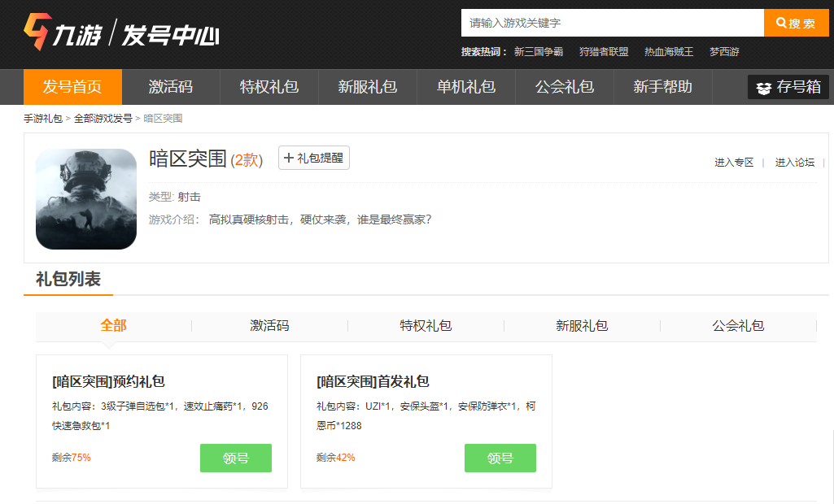Viewport: 834px width, 504px height.
Task: Click the 暗区突围 game thumbnail
Action: (x=86, y=199)
